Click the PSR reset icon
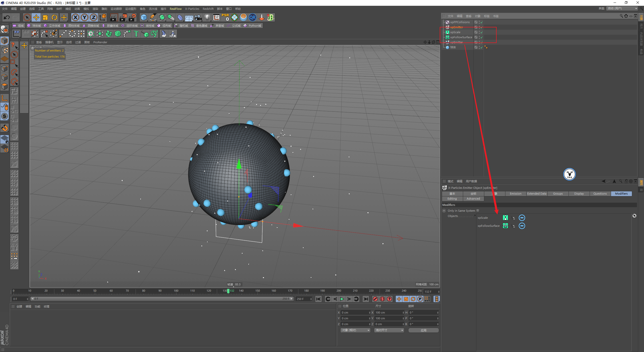 pos(225,17)
